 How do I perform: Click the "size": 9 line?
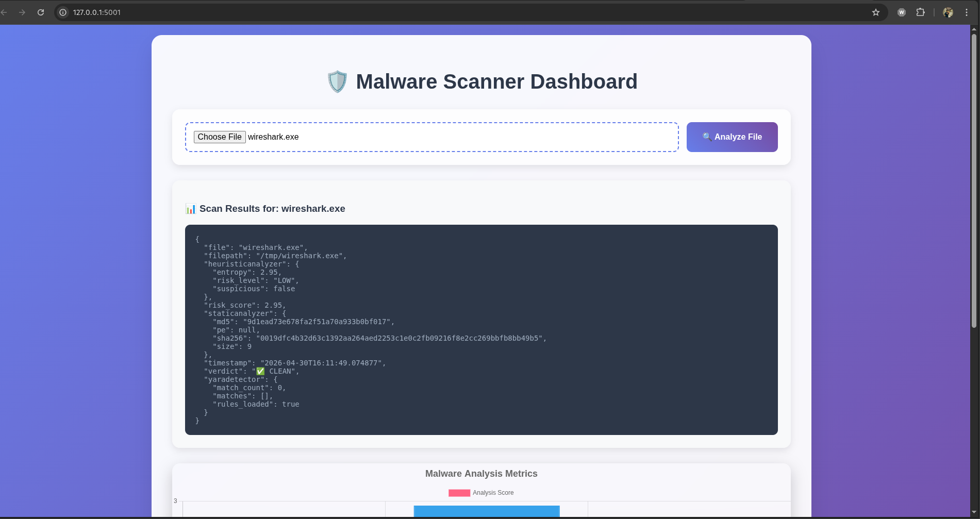click(232, 346)
